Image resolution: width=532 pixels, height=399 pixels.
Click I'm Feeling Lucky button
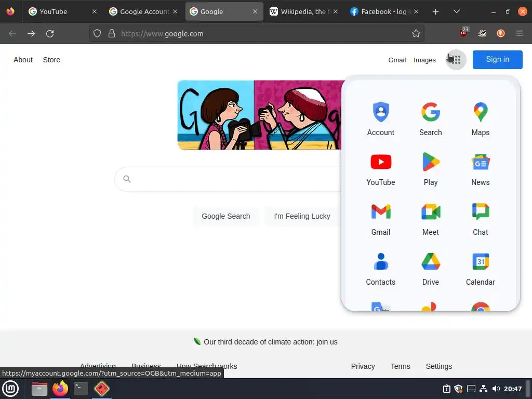click(302, 216)
